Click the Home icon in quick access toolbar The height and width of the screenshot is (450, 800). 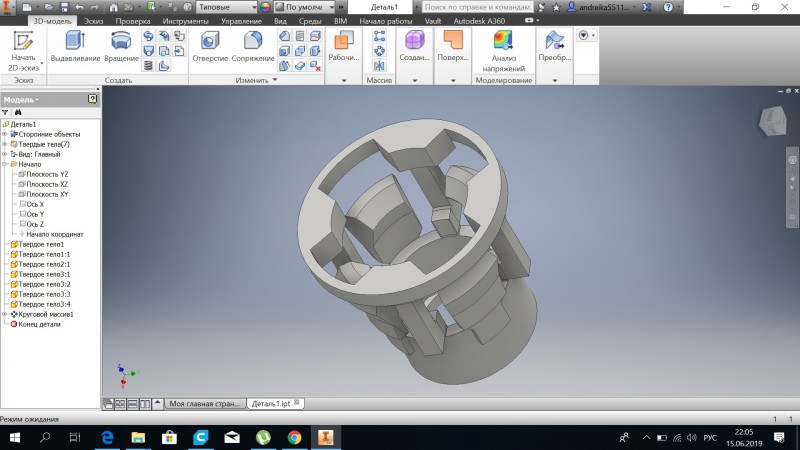113,7
